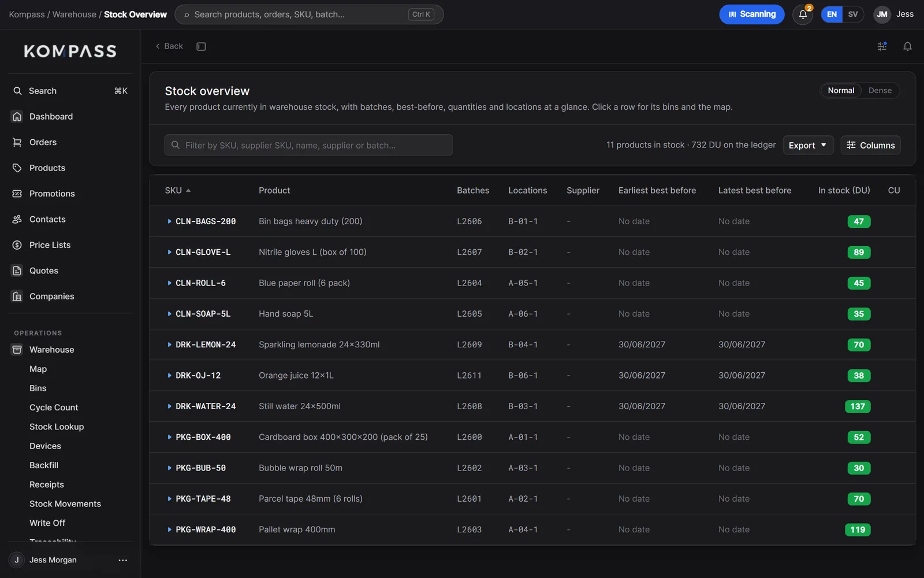Click the JM user avatar in top bar
Screen dimensions: 924x578
[882, 14]
